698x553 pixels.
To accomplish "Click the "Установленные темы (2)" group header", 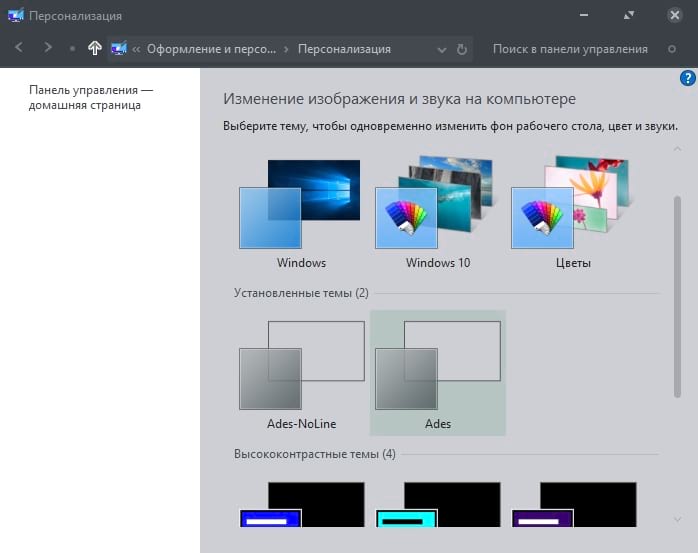I will coord(301,293).
